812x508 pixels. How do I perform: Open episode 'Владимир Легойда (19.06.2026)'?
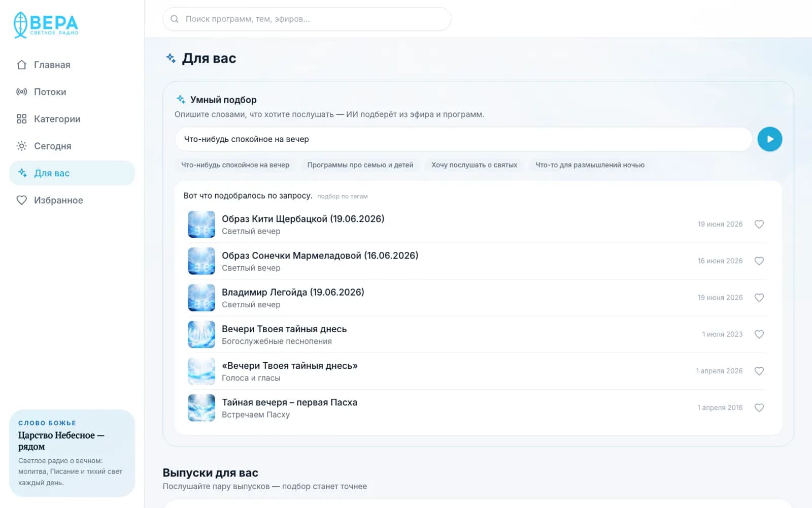coord(293,292)
